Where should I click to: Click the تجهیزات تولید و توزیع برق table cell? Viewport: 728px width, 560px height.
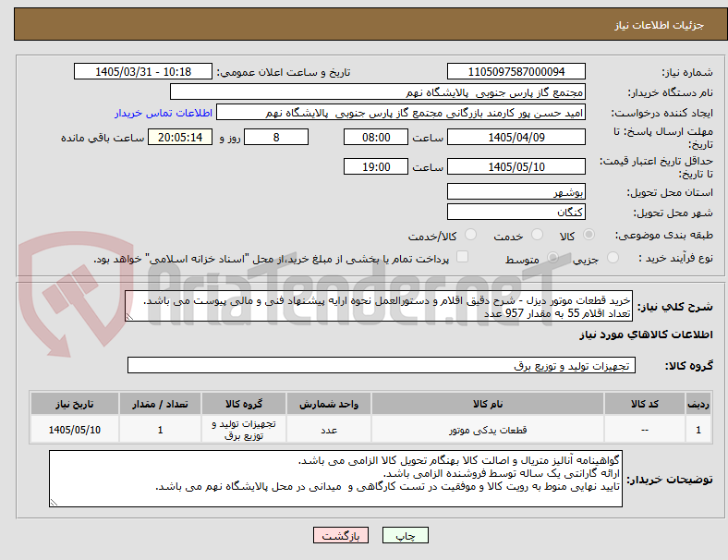(244, 430)
